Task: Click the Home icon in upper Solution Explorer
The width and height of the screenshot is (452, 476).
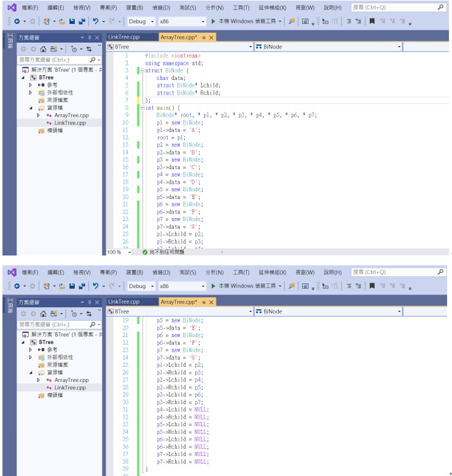Action: 44,49
